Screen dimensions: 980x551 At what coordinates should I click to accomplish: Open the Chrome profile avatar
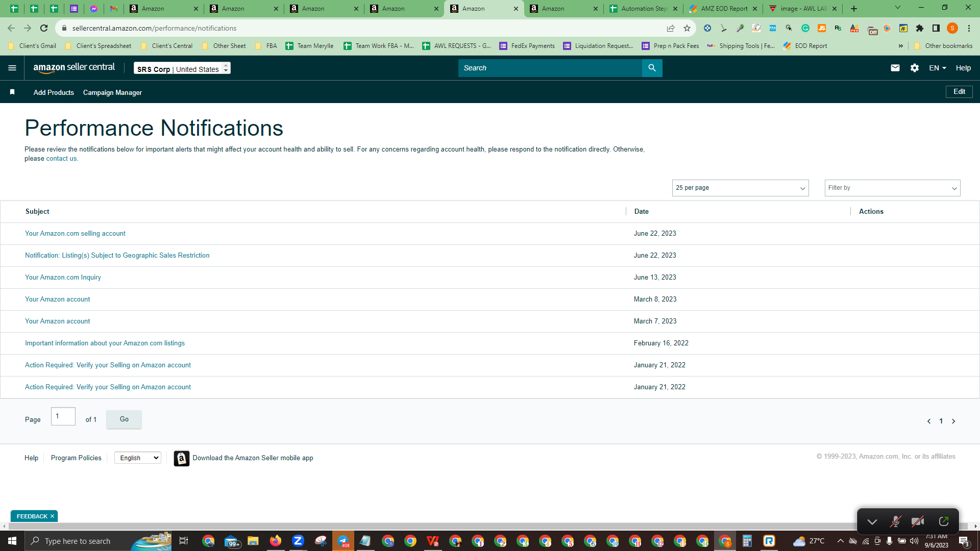click(952, 28)
